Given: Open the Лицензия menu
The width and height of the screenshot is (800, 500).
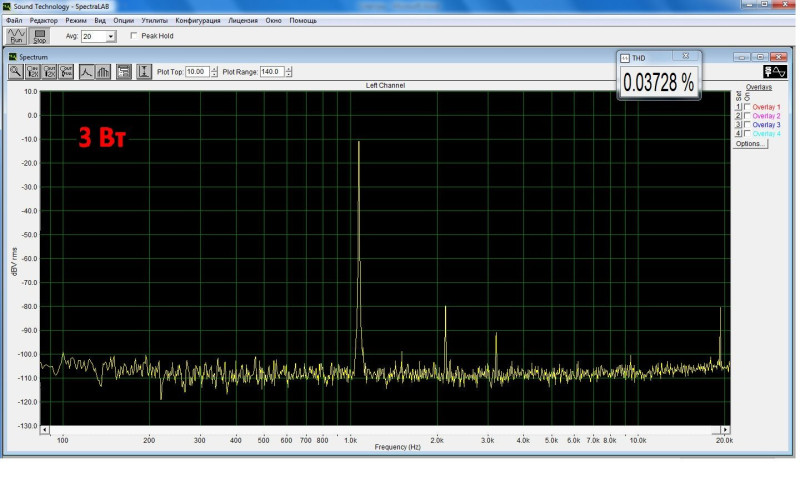Looking at the screenshot, I should click(243, 20).
